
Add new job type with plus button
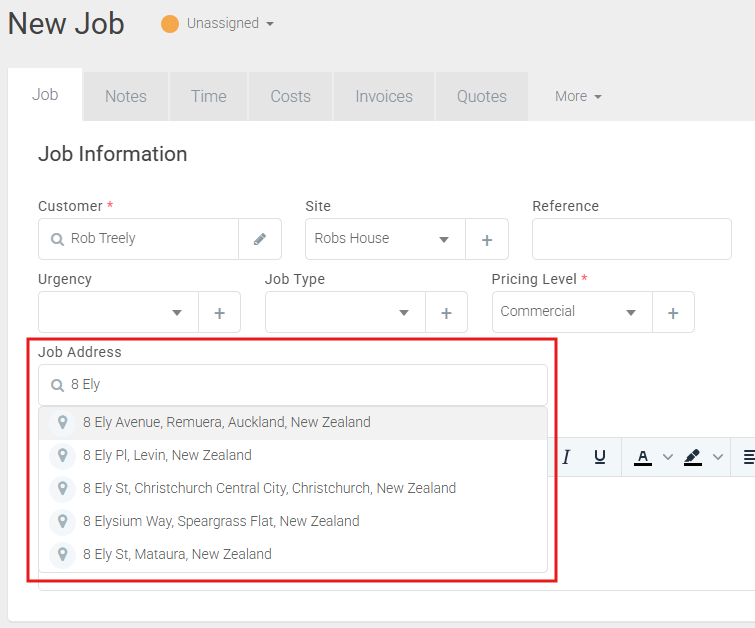tap(446, 312)
